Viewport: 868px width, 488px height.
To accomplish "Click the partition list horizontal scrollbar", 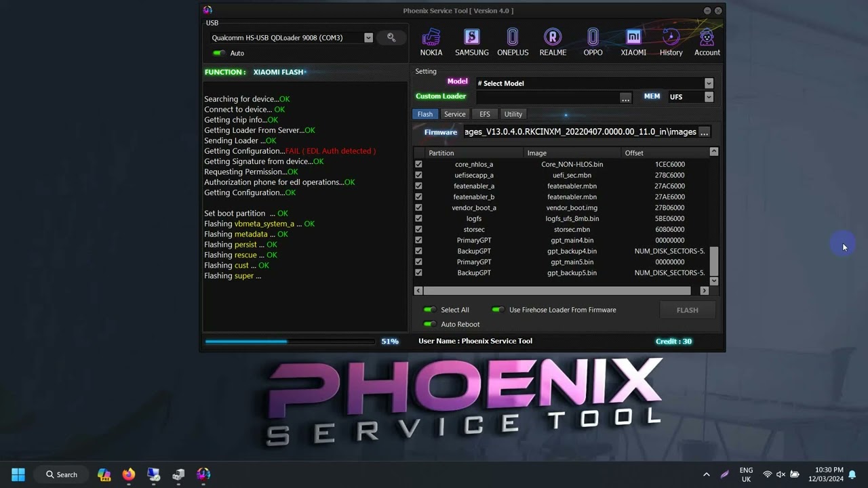I will 557,291.
